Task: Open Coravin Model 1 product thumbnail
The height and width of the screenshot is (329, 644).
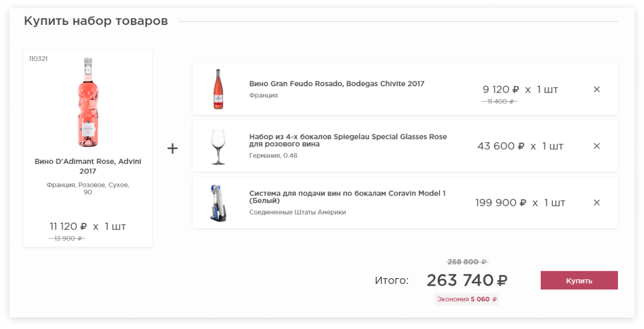Action: coord(218,203)
